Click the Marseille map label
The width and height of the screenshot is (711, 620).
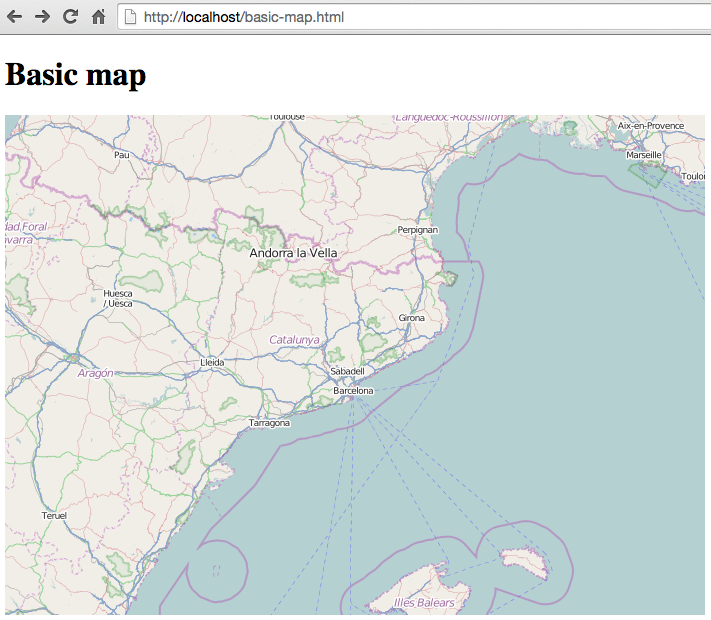[x=644, y=155]
